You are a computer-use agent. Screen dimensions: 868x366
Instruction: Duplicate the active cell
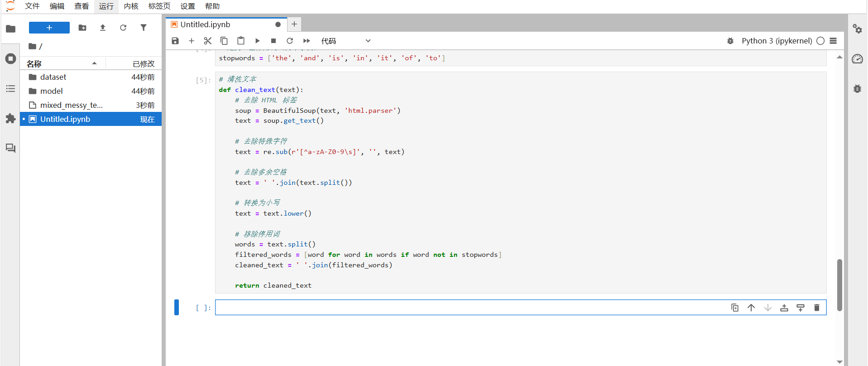click(735, 308)
